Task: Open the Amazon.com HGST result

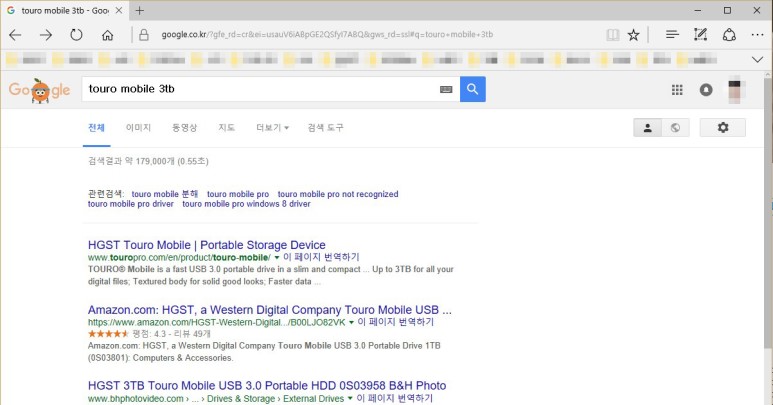Action: 270,310
